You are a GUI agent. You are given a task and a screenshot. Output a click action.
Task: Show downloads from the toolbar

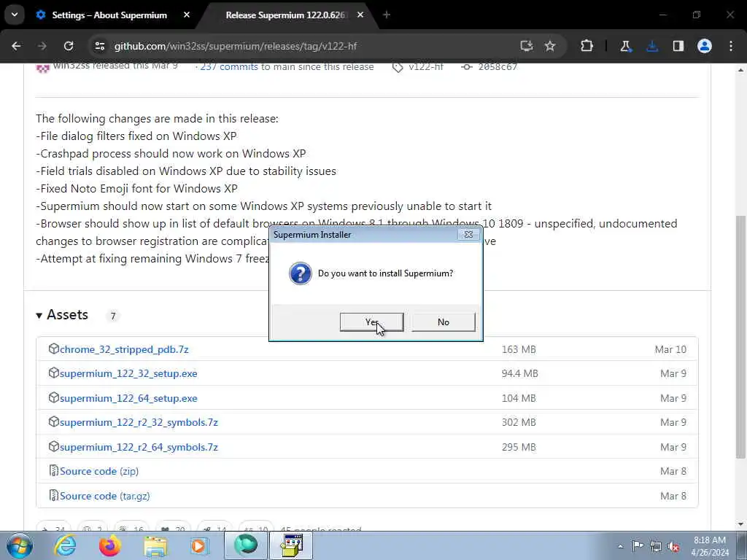pyautogui.click(x=652, y=46)
